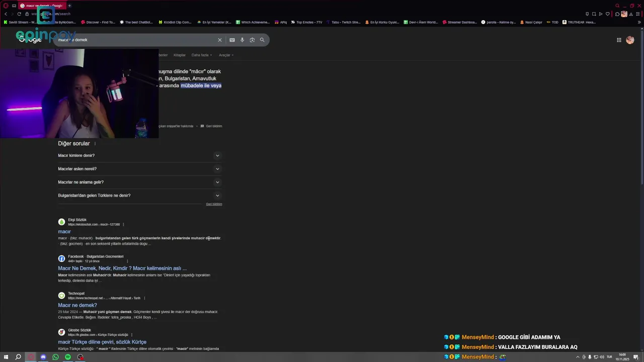Open the Ekşi Sözlük 'macır' result link
The height and width of the screenshot is (362, 644).
[x=64, y=232]
